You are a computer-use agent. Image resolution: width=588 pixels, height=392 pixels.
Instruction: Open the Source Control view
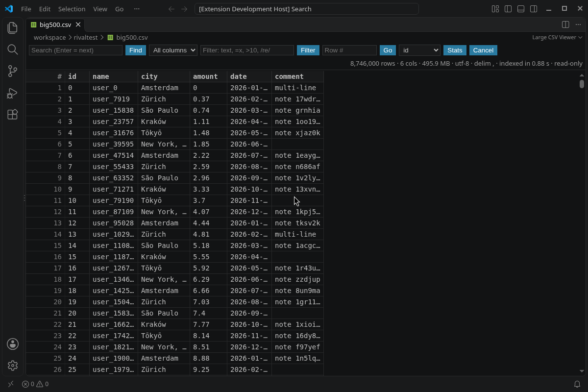coord(13,71)
